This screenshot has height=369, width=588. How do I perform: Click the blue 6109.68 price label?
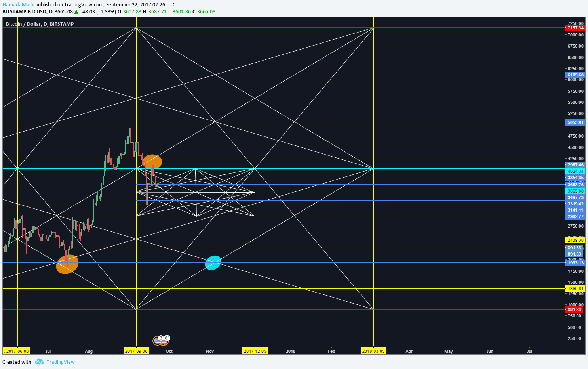(575, 75)
